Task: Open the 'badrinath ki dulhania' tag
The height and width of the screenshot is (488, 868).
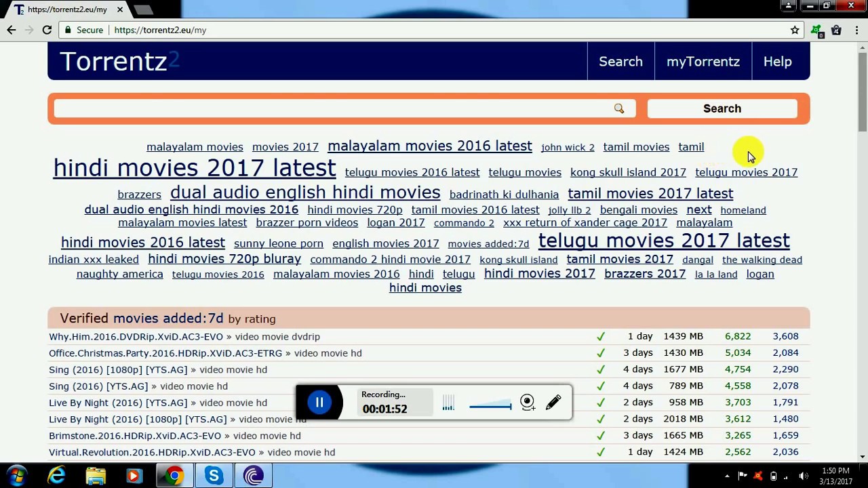Action: click(x=504, y=195)
